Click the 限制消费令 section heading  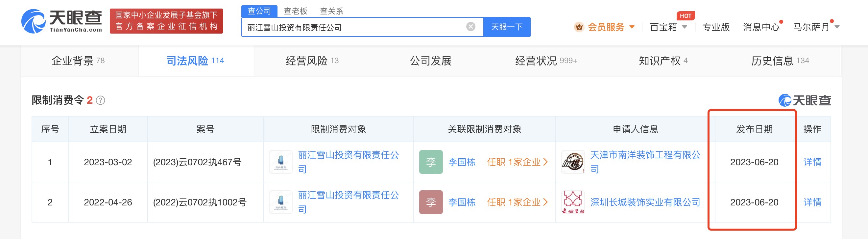pyautogui.click(x=58, y=100)
